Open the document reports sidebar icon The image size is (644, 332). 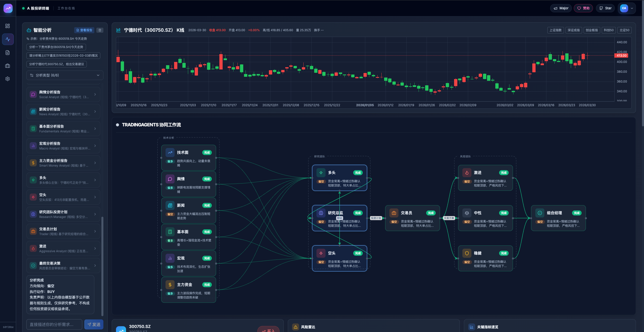coord(8,53)
